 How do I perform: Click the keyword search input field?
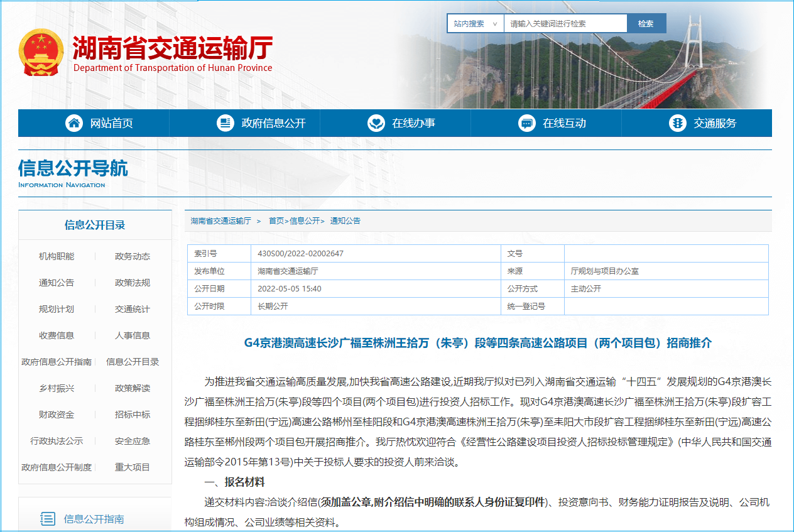(565, 24)
